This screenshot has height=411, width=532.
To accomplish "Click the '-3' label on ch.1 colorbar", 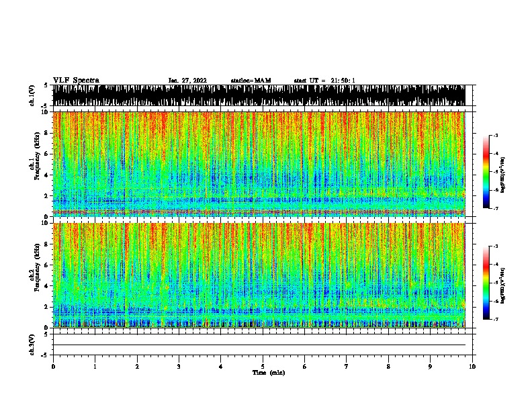I will [x=496, y=135].
